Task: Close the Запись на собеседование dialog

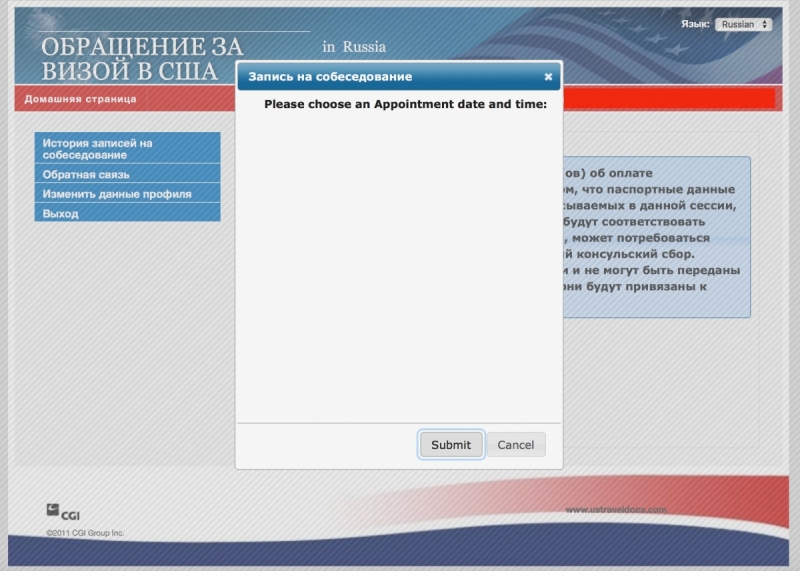Action: point(548,77)
